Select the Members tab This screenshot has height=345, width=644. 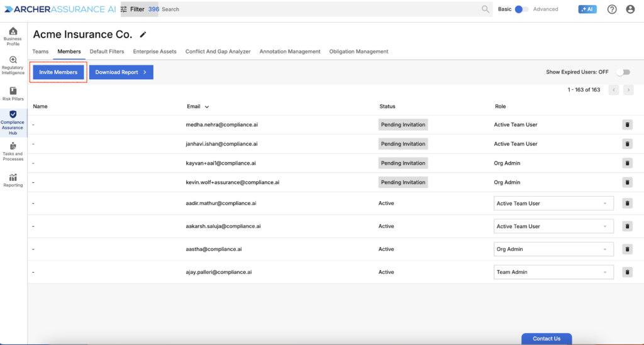69,52
